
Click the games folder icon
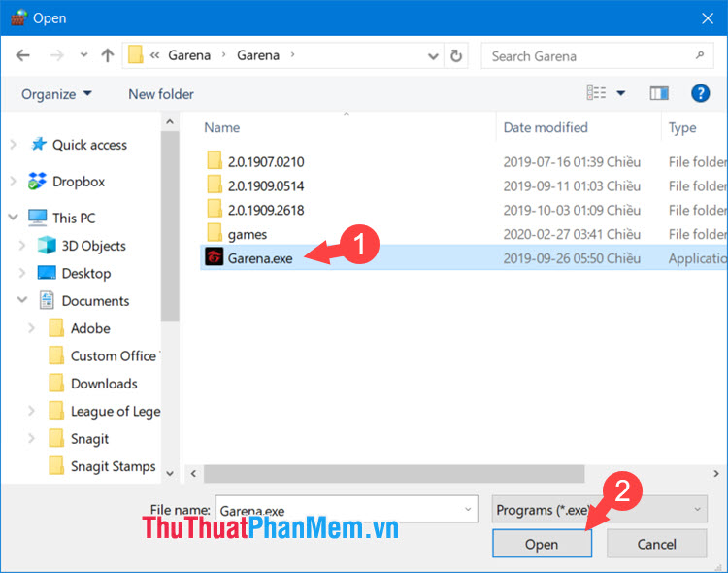point(215,232)
